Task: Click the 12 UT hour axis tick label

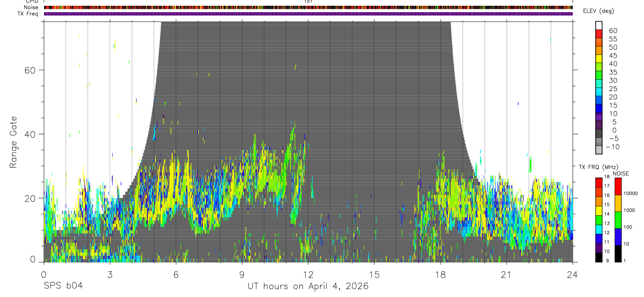Action: (308, 274)
